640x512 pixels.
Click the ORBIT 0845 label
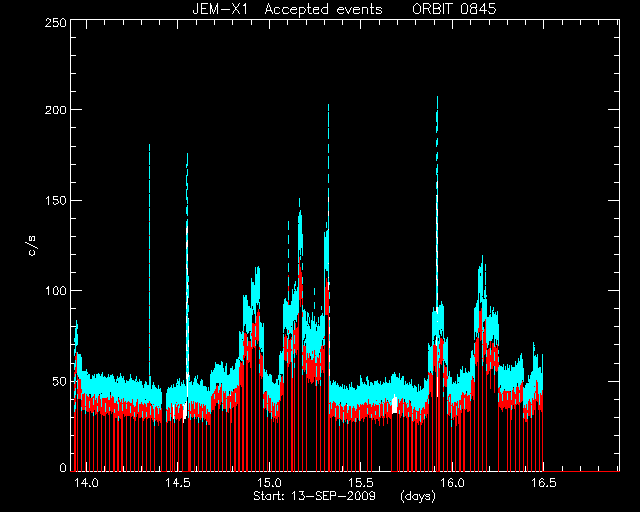coord(454,9)
